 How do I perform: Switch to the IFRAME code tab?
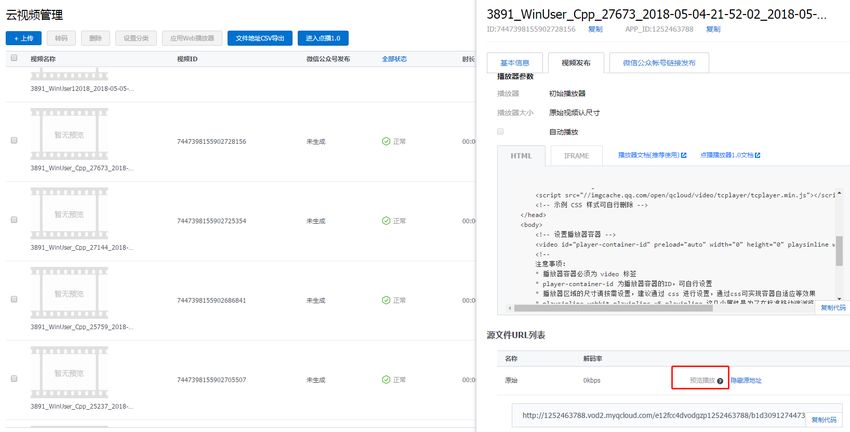point(576,156)
